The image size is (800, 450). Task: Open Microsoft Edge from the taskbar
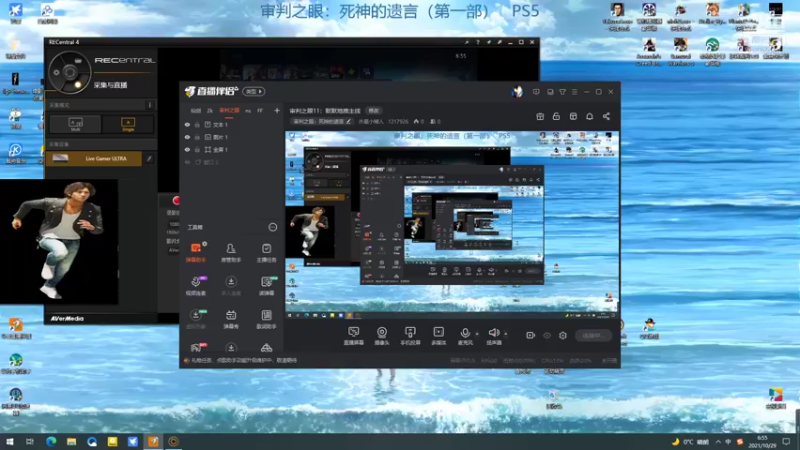(x=51, y=441)
